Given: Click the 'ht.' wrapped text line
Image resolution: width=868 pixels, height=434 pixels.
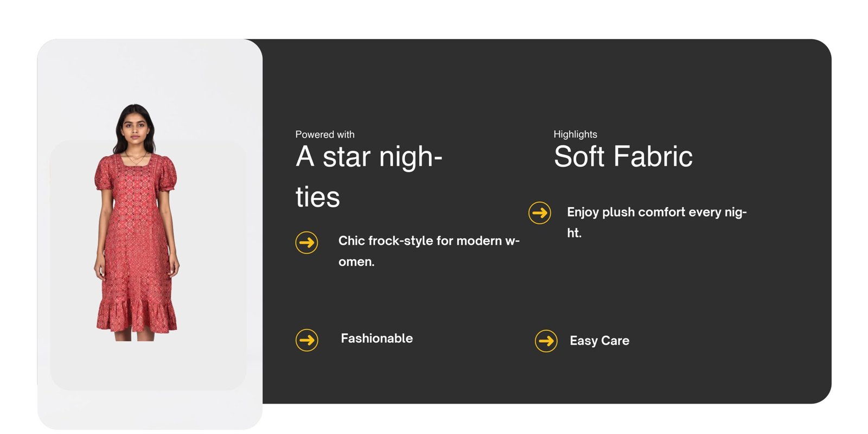Looking at the screenshot, I should [x=574, y=233].
